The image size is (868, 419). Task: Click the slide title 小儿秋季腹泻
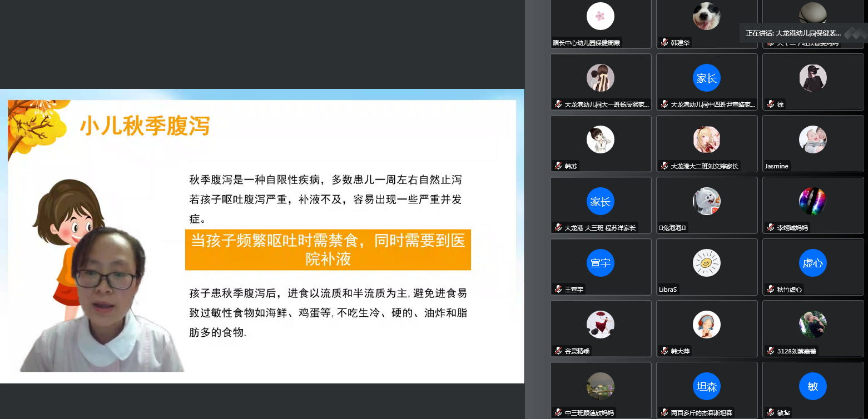coord(145,126)
